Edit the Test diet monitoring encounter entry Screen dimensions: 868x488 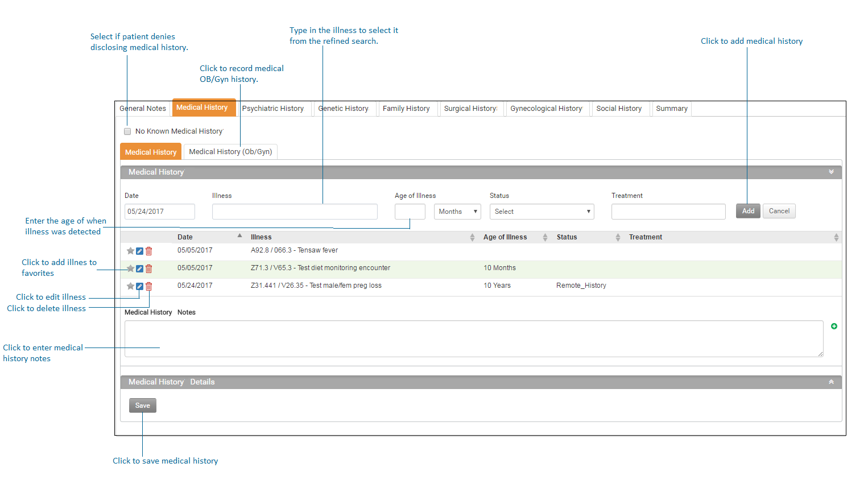pyautogui.click(x=139, y=268)
